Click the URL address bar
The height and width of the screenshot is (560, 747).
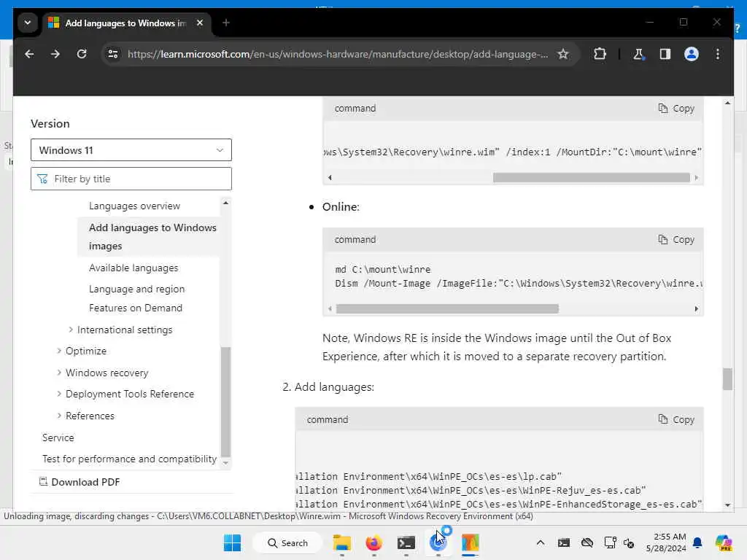tap(337, 54)
